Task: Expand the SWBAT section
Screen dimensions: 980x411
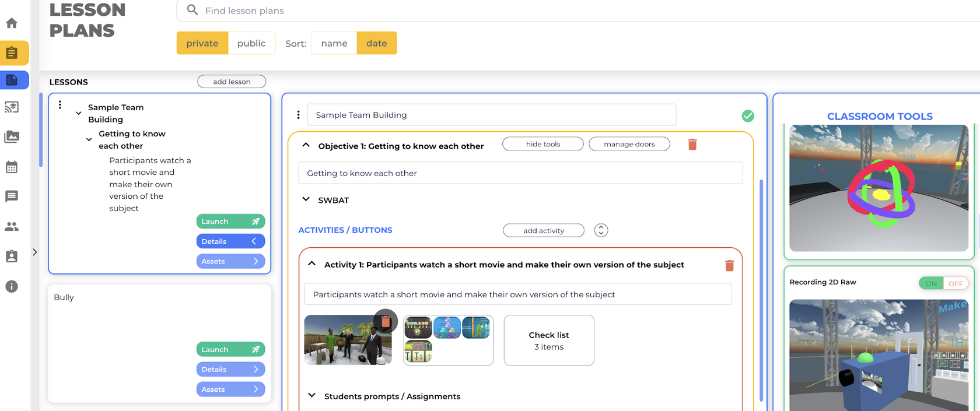Action: 306,199
